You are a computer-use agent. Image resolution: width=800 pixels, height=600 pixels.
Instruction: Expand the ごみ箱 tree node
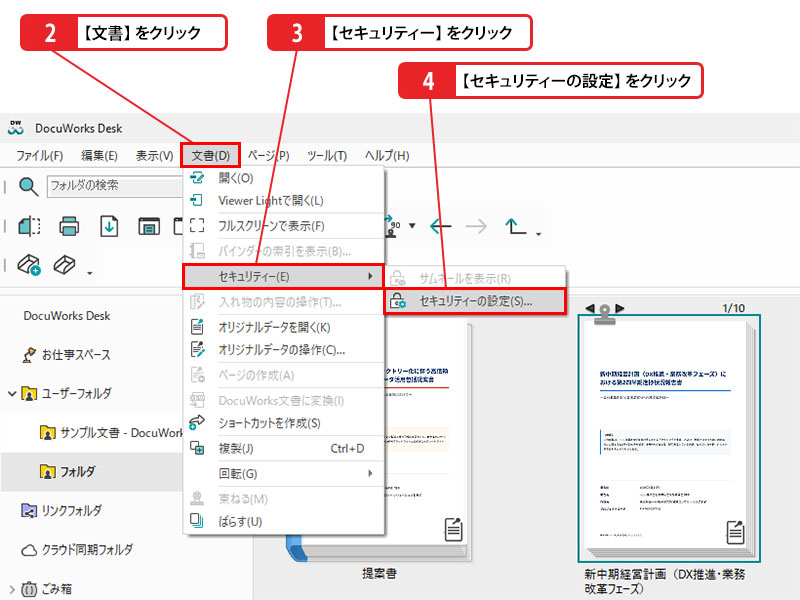[12, 589]
